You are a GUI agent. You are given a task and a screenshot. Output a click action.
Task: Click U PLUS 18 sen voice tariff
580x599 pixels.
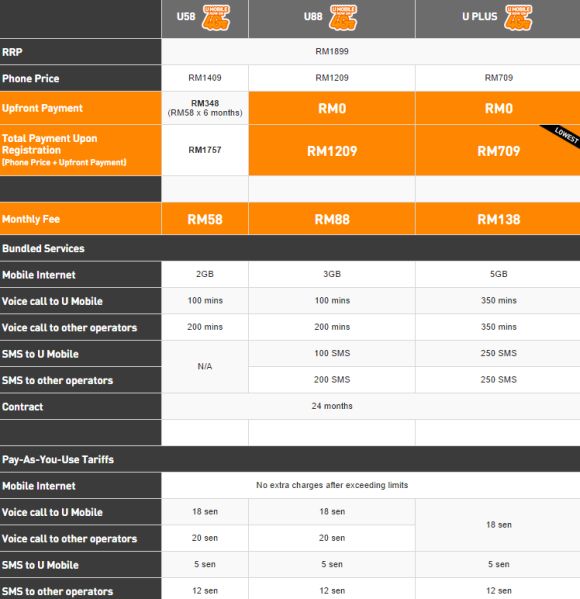[499, 525]
